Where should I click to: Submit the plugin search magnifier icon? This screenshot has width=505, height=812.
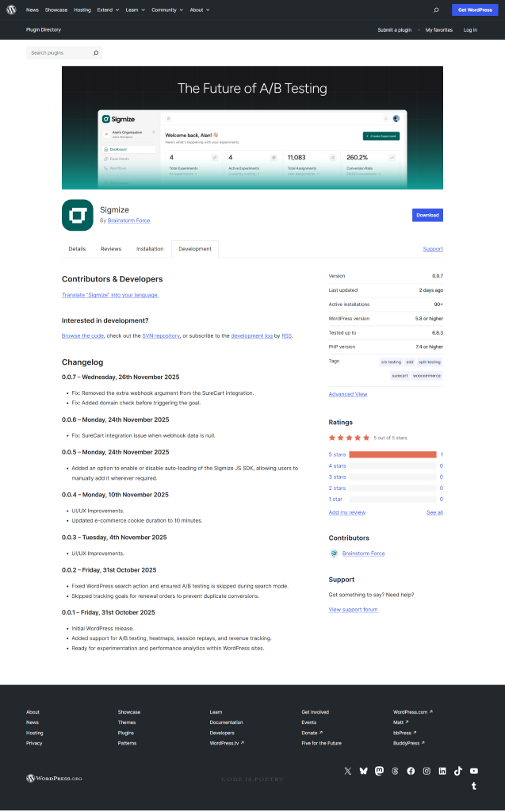click(96, 53)
